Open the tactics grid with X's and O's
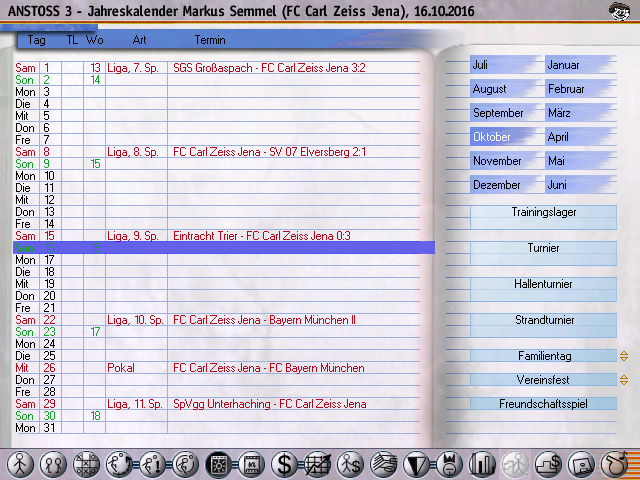This screenshot has height=480, width=640. click(86, 464)
